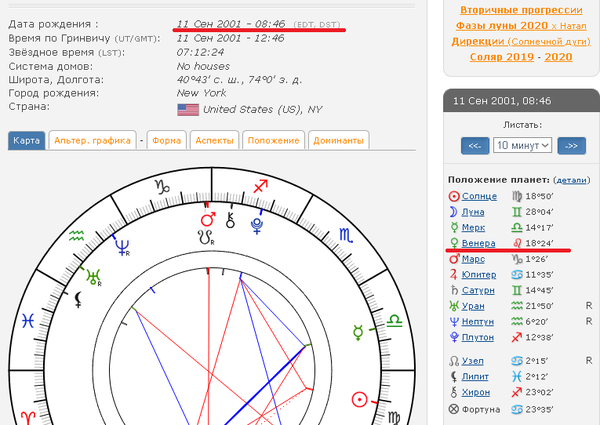
Task: Click the Плутон planet link
Action: tap(478, 337)
